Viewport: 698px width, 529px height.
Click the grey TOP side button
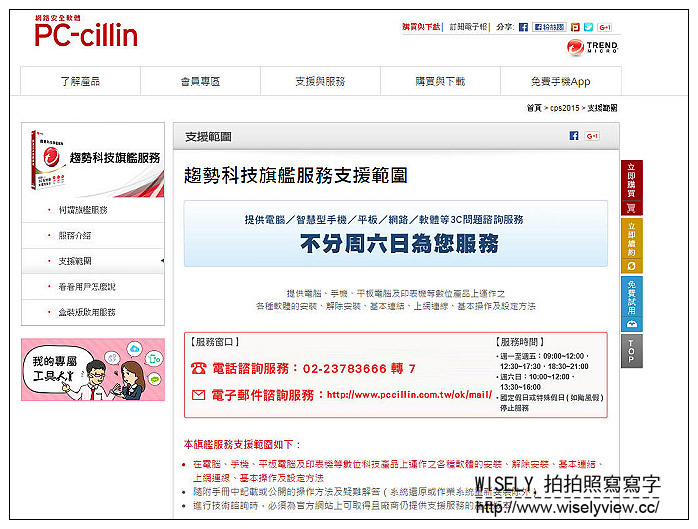pos(632,351)
